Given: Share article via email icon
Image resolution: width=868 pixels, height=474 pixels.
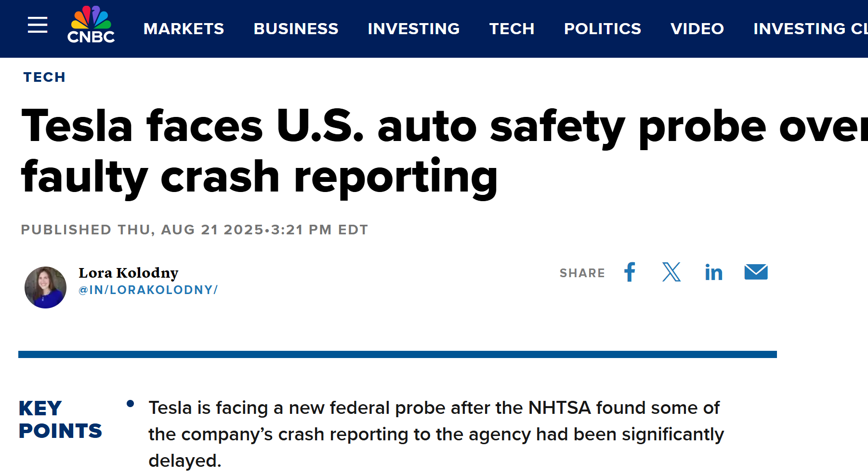Looking at the screenshot, I should (756, 272).
